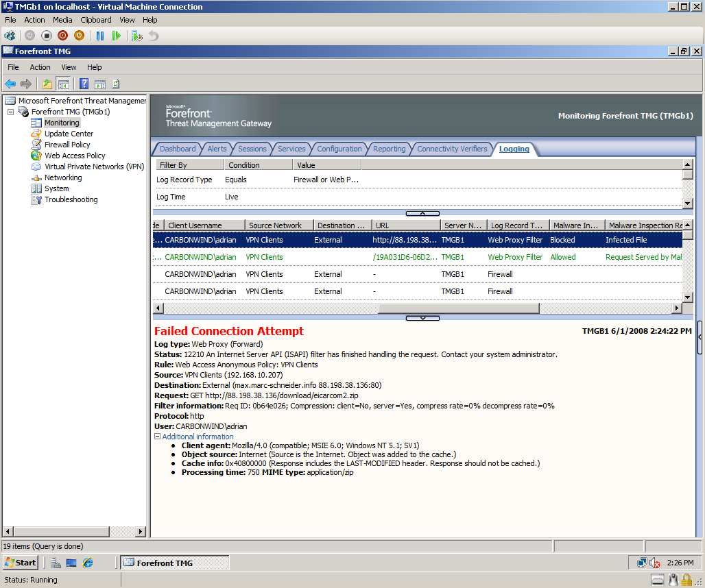Click the Up one level folder icon
This screenshot has height=588, width=705.
click(47, 84)
